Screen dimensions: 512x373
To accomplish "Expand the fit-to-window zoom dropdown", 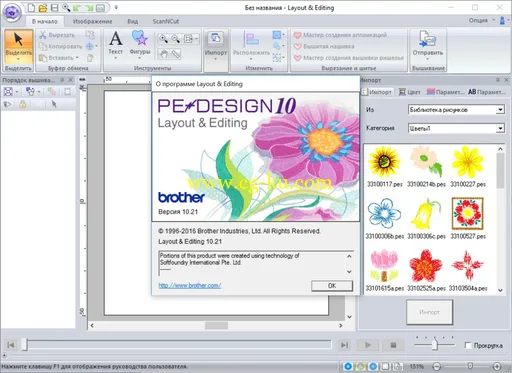I will 196,39.
